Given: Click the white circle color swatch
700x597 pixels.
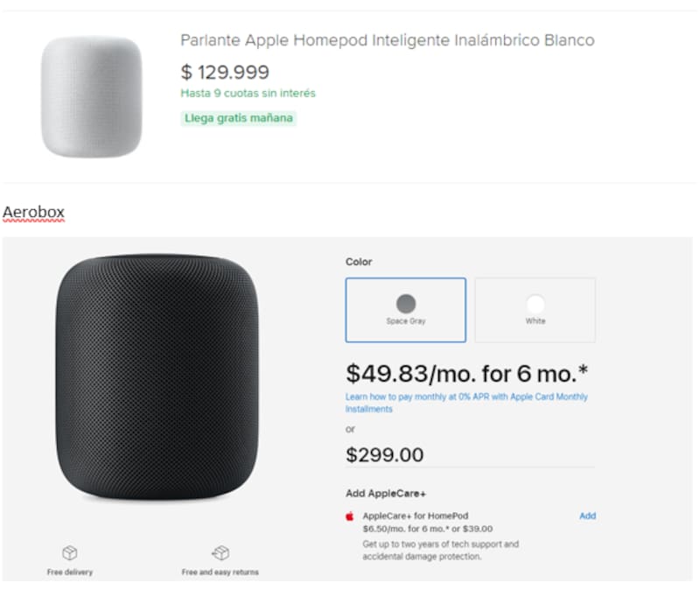Looking at the screenshot, I should tap(535, 304).
